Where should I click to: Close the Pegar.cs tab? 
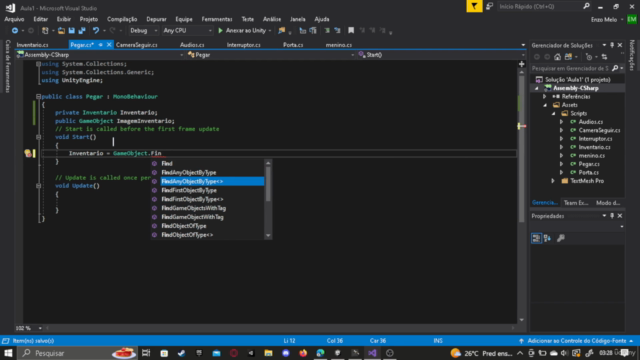[109, 45]
